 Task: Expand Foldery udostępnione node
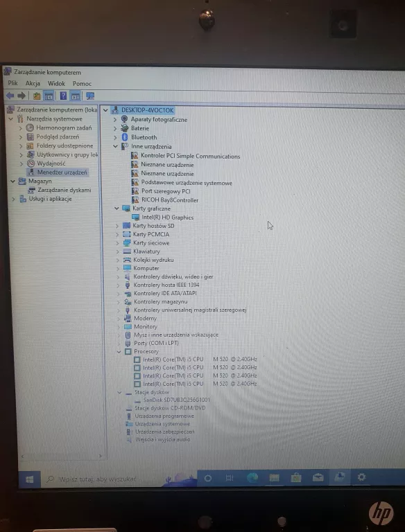click(x=21, y=146)
